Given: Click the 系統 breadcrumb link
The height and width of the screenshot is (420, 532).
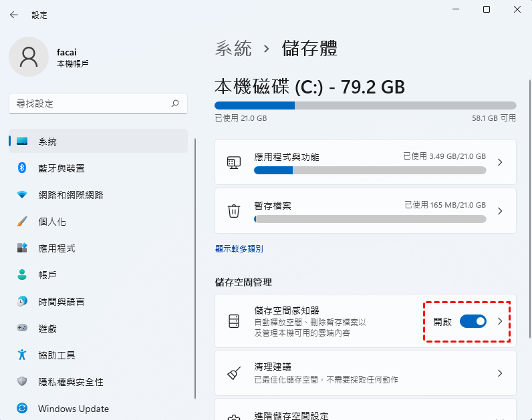Looking at the screenshot, I should (233, 48).
